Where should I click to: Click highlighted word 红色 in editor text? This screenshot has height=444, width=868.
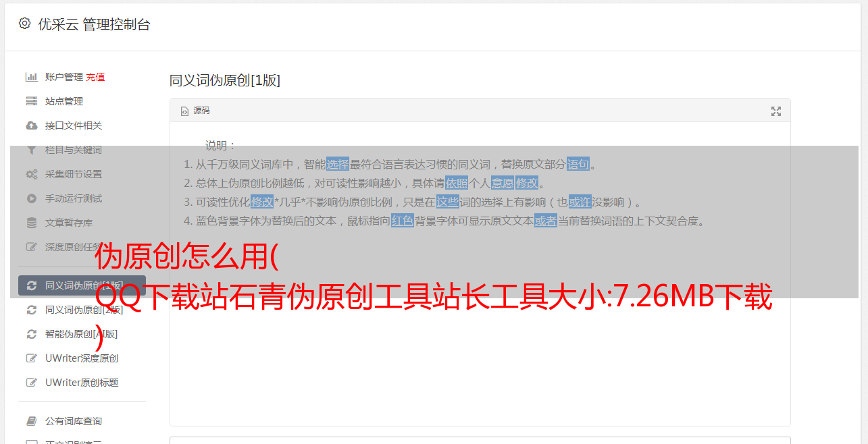coord(403,221)
